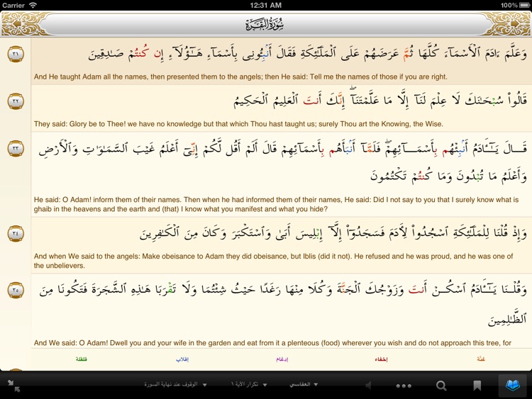This screenshot has height=399, width=532.
Task: Open search with the magnifier icon
Action: 441,386
